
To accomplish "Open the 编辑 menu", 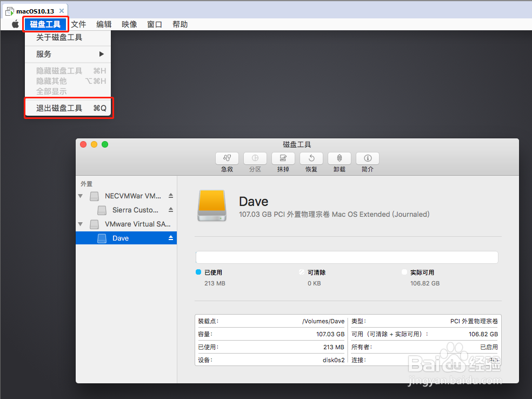I will tap(104, 24).
